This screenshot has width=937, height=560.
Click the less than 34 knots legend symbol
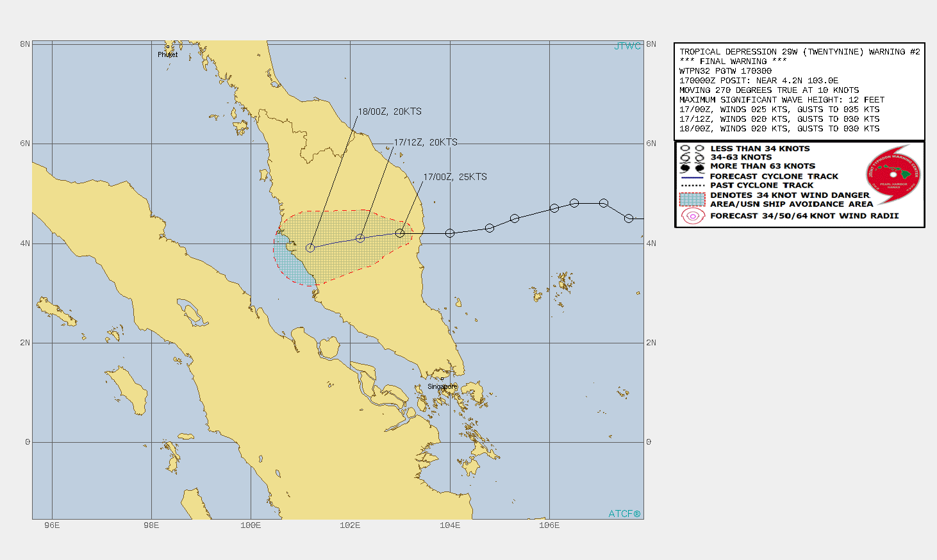pyautogui.click(x=692, y=149)
